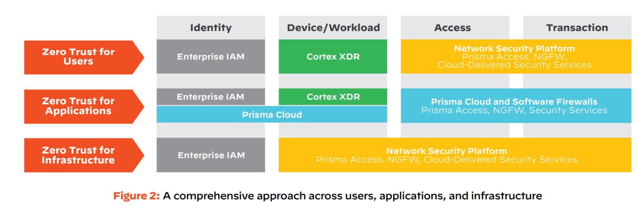The image size is (644, 209).
Task: Click "Prisma Cloud and Software Firewalls" heading
Action: click(x=514, y=102)
